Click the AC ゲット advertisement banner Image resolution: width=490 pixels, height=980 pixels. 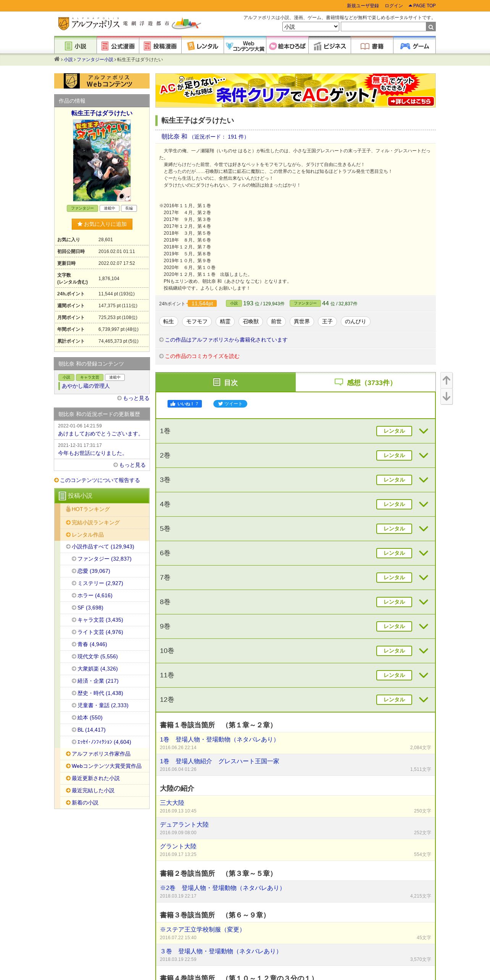[x=295, y=90]
